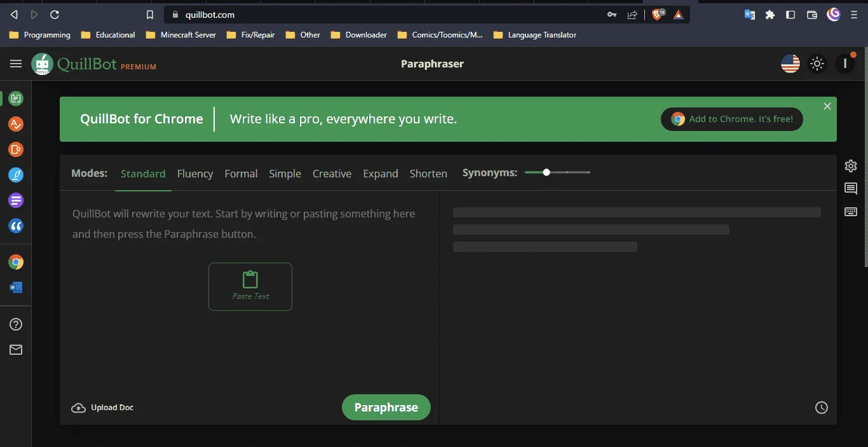The height and width of the screenshot is (447, 868).
Task: Open the Educational bookmarks folder
Action: 107,35
